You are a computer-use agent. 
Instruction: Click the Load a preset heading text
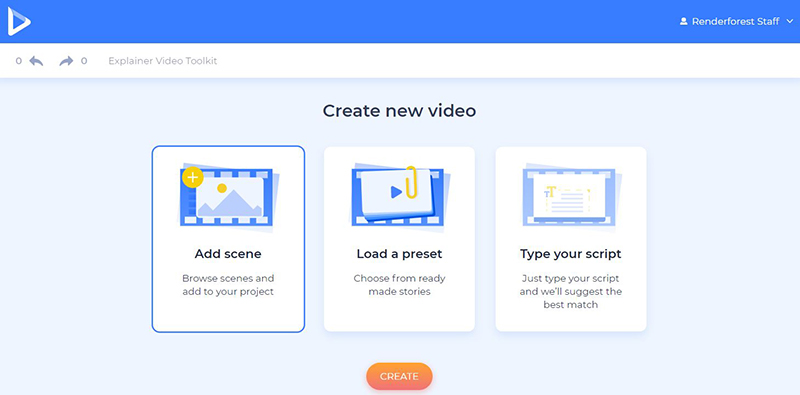click(399, 254)
